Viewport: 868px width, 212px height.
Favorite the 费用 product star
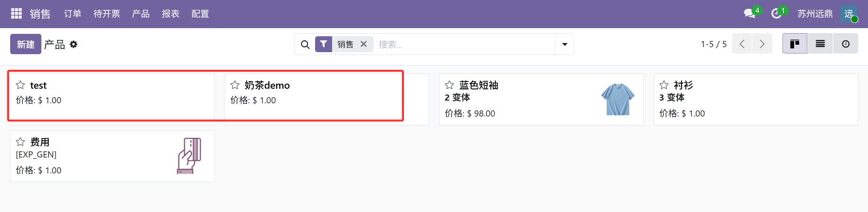pyautogui.click(x=20, y=142)
